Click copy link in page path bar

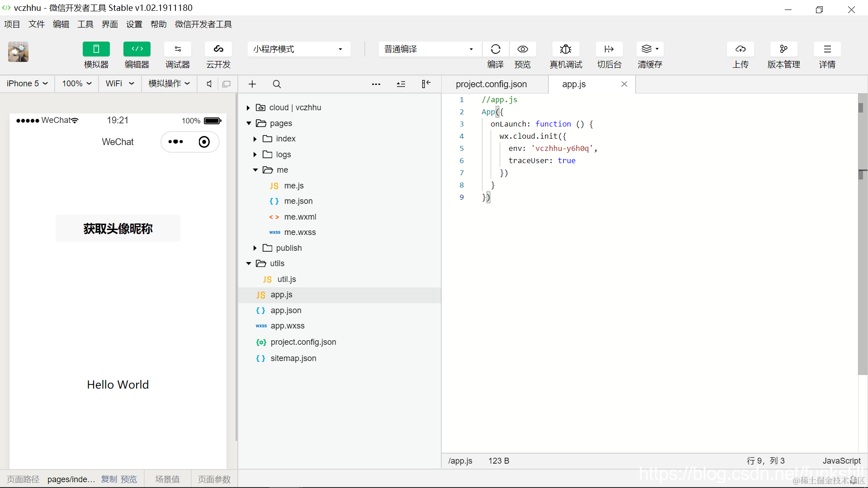point(109,479)
